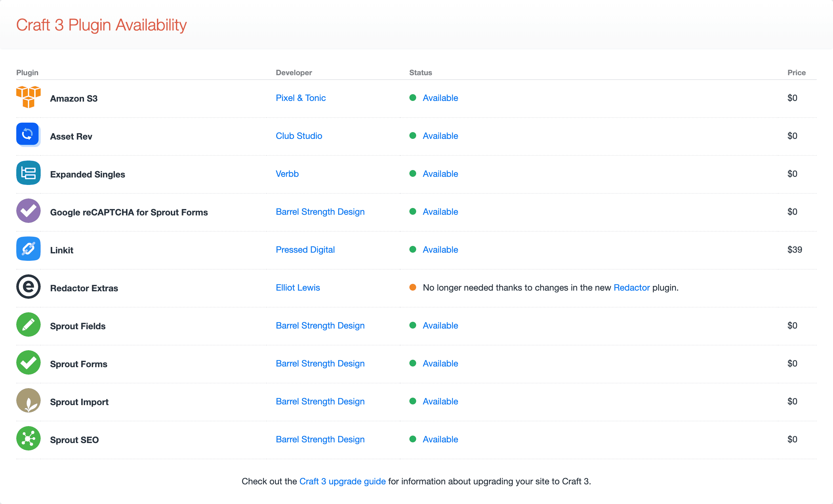833x504 pixels.
Task: Click the Sprout Fields plugin name
Action: [78, 326]
